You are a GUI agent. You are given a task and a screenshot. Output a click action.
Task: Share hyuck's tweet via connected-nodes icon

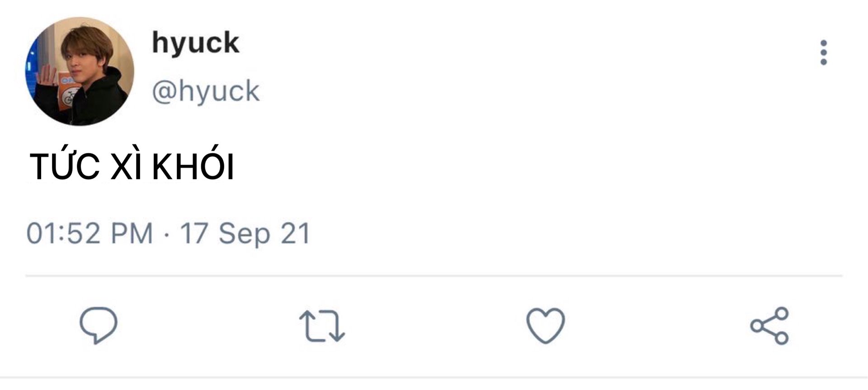point(769,326)
